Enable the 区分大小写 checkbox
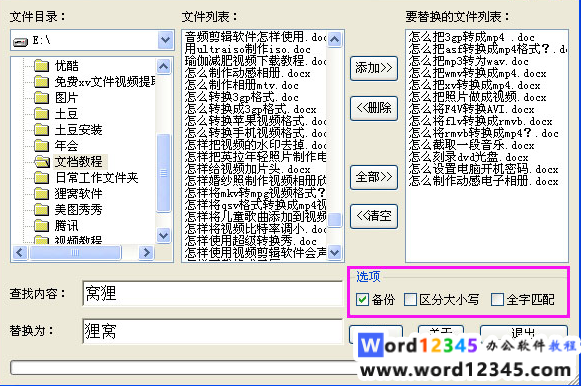The width and height of the screenshot is (581, 386). [410, 299]
